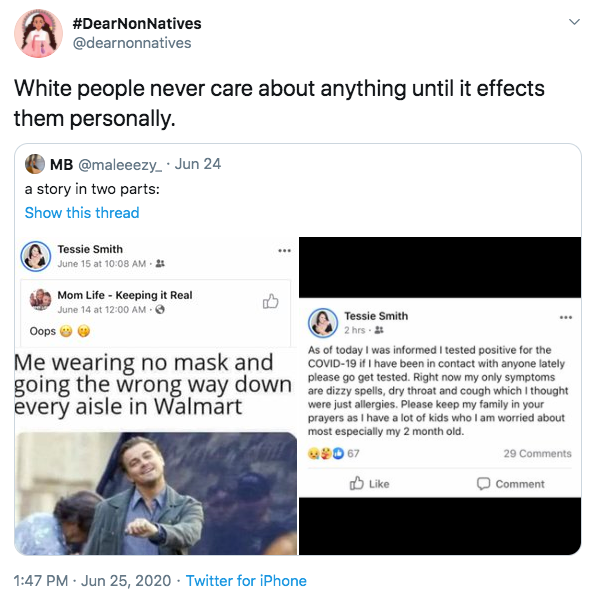Click the reaction emojis with 67 count

point(333,453)
